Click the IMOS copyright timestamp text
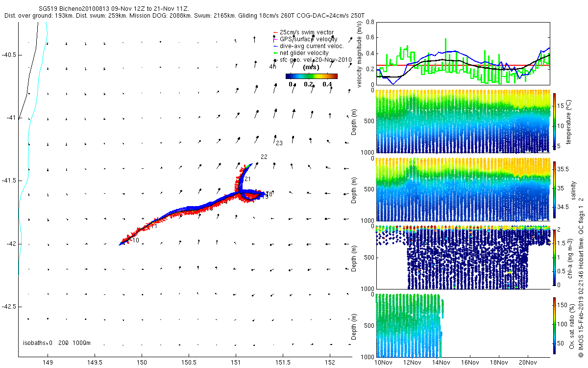This screenshot has width=588, height=368. click(580, 277)
